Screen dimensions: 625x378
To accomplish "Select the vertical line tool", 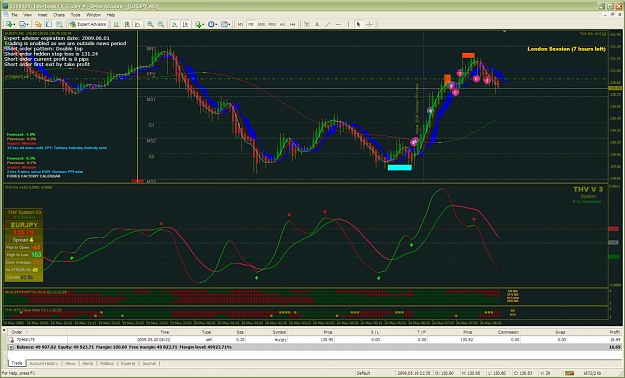I will (x=348, y=24).
